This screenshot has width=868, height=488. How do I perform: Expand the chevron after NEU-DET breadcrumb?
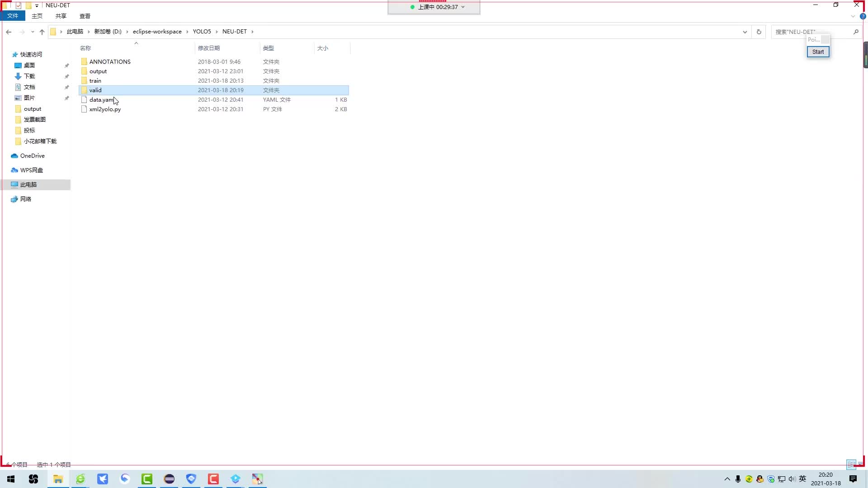[252, 32]
